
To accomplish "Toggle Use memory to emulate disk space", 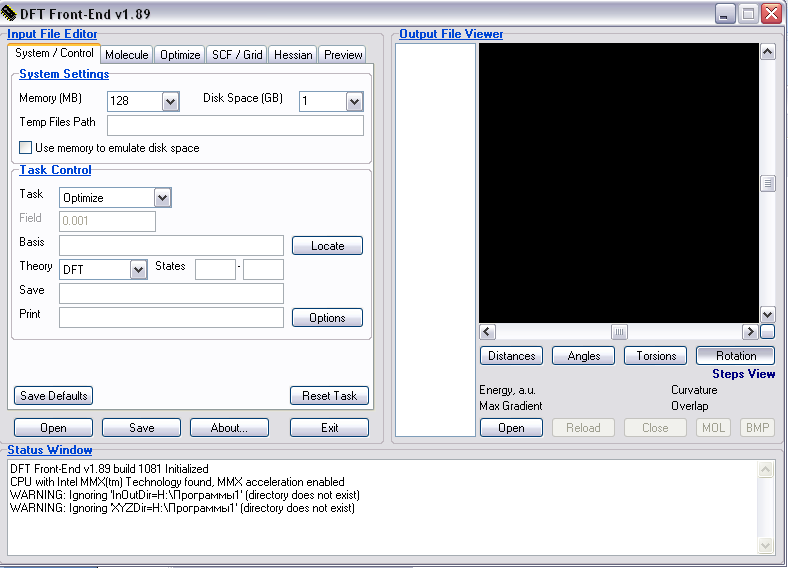I will coord(25,148).
